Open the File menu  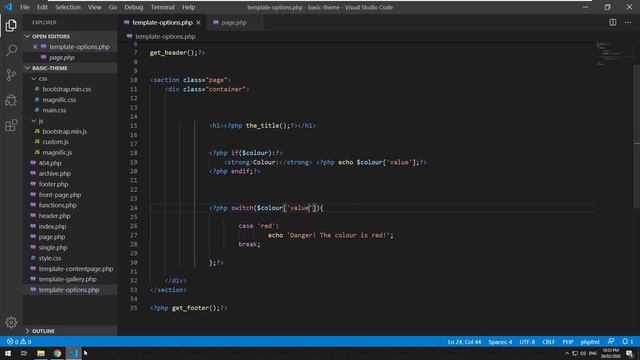click(x=25, y=7)
